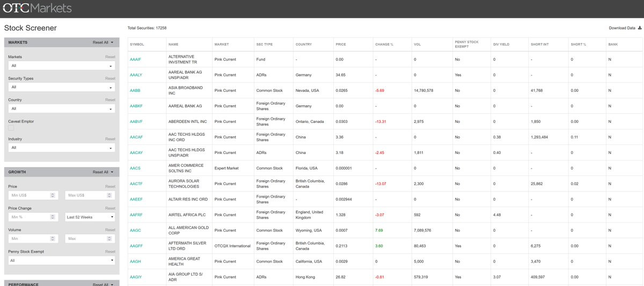
Task: Open the AACAF symbol link
Action: point(136,137)
